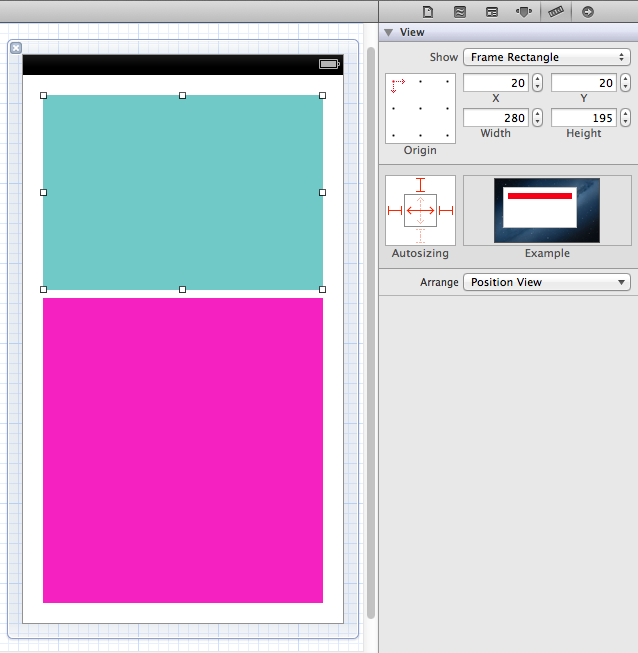The width and height of the screenshot is (638, 653).
Task: Select the middle-left origin anchor point
Action: 394,109
